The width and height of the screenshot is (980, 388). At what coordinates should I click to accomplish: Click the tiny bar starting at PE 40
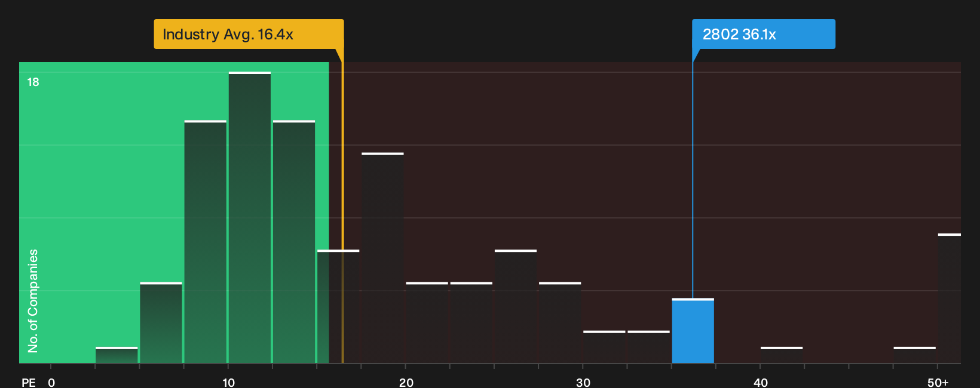click(x=782, y=355)
